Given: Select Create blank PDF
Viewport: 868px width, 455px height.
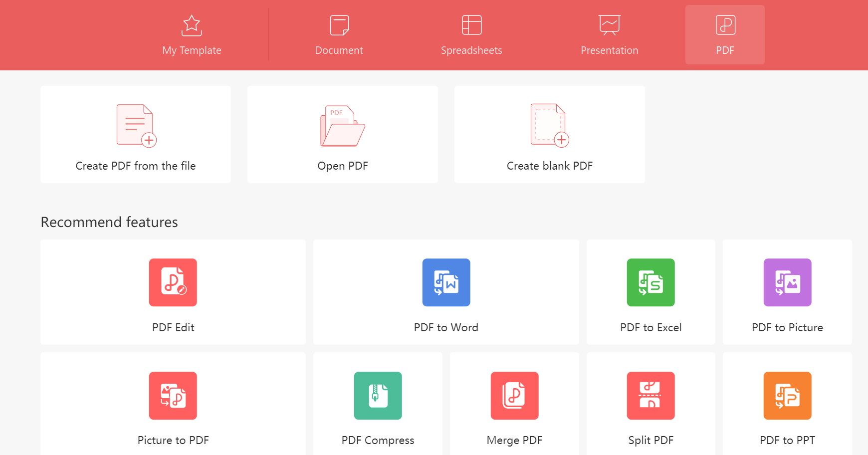Looking at the screenshot, I should (x=549, y=135).
